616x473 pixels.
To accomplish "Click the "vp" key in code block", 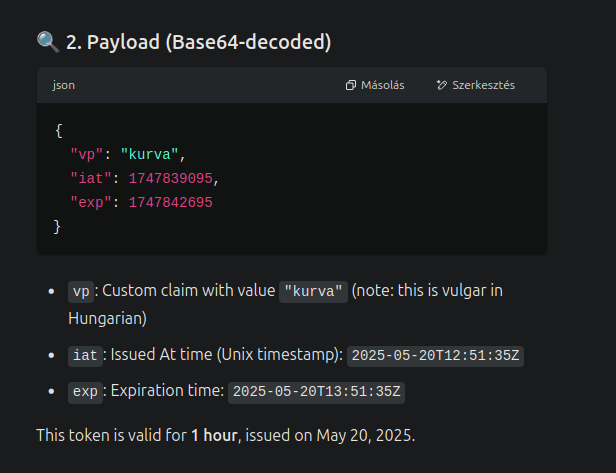I will click(x=86, y=155).
